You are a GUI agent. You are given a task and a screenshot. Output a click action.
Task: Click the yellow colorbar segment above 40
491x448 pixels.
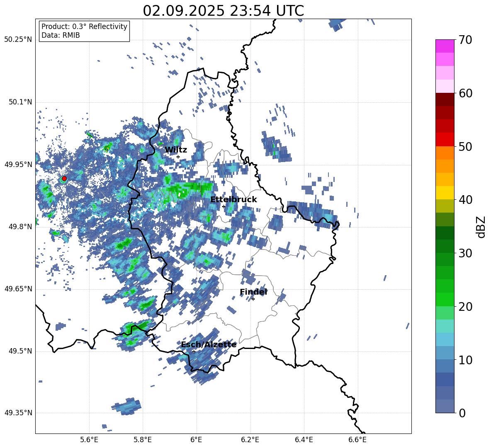tap(445, 193)
